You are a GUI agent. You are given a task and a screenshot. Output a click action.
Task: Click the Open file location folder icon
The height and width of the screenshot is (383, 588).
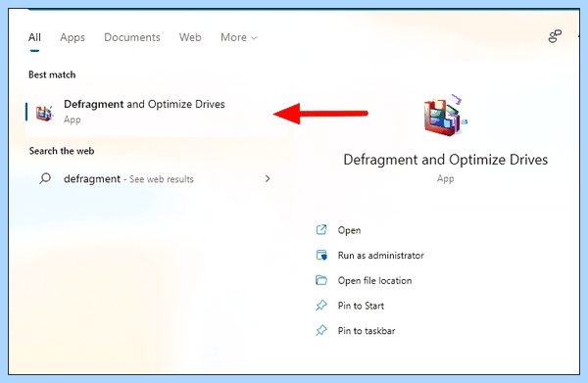[x=321, y=280]
